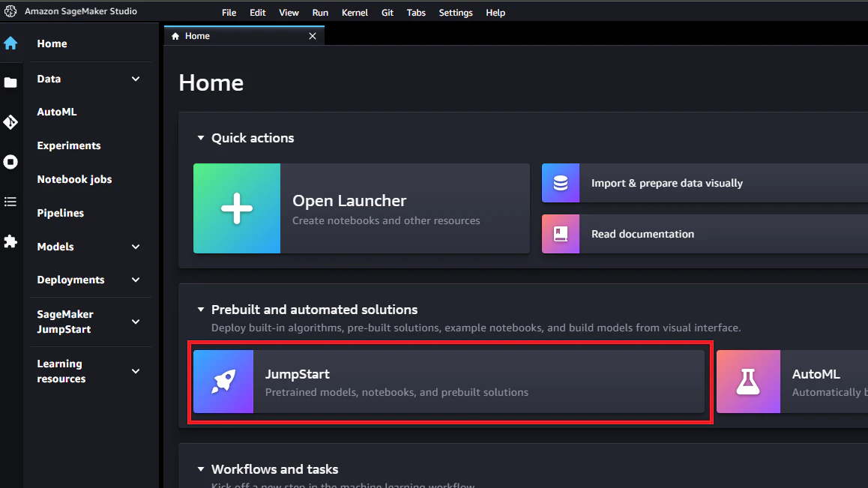Collapse the Workflows and tasks section
This screenshot has width=868, height=488.
click(201, 469)
